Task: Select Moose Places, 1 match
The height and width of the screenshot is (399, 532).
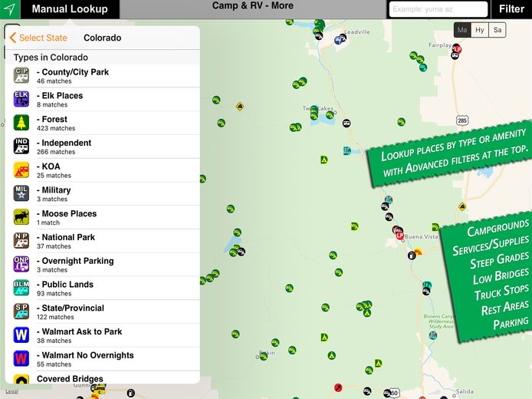Action: pos(103,217)
